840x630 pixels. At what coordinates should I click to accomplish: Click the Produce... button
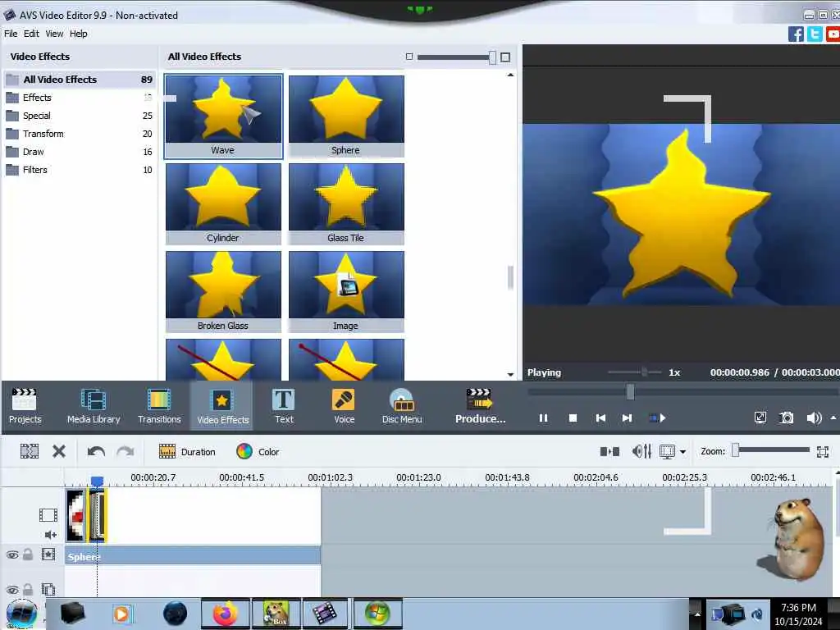480,406
